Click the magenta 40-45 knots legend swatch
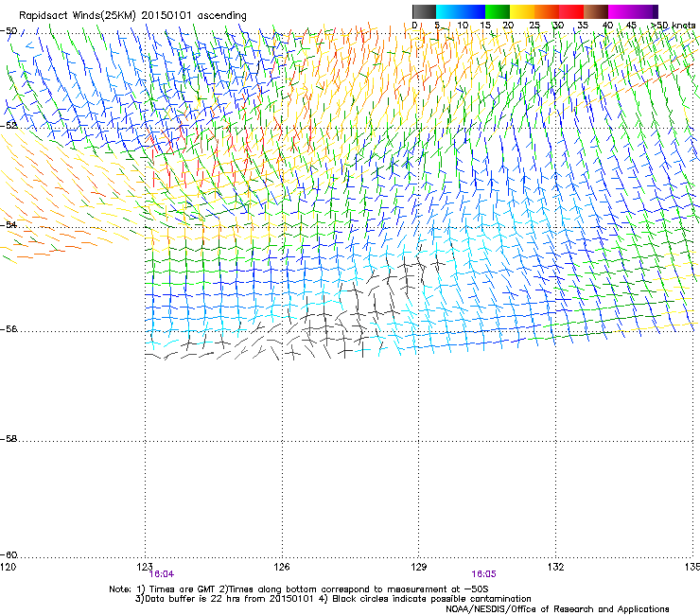700x615 pixels. tap(621, 11)
